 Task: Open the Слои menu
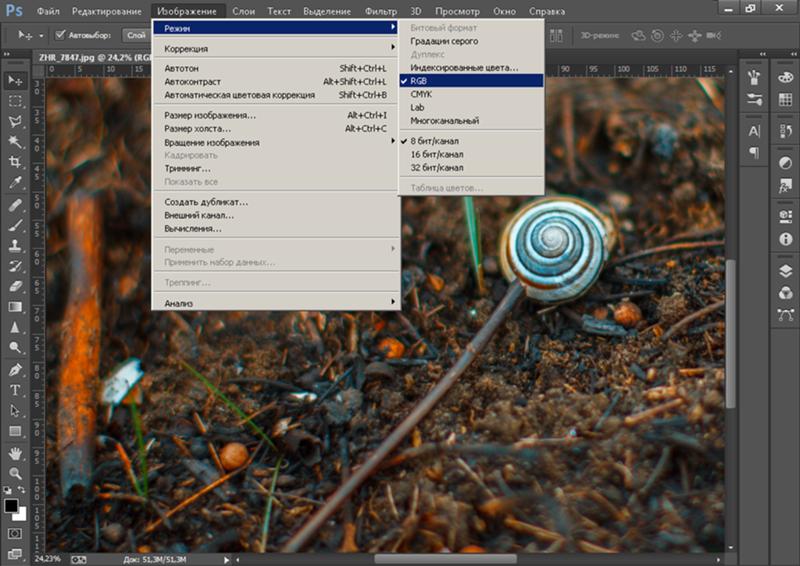[x=243, y=11]
